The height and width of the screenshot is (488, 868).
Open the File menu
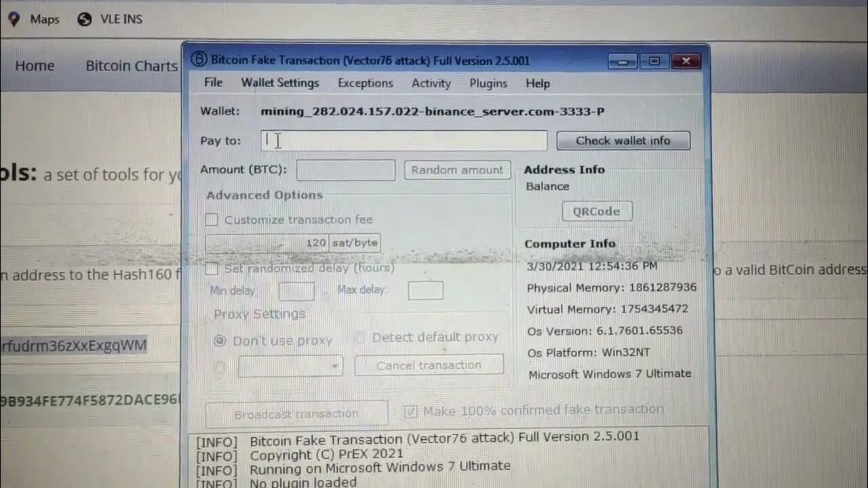(x=213, y=83)
